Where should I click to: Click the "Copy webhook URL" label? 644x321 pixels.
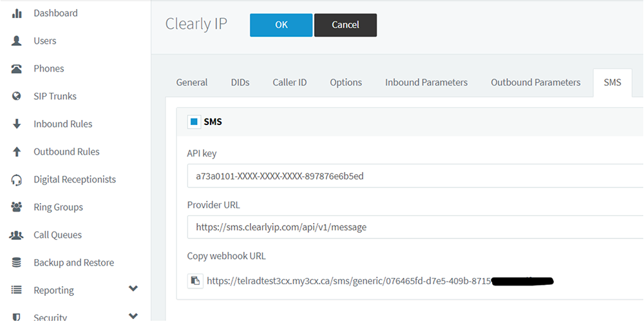pos(226,256)
